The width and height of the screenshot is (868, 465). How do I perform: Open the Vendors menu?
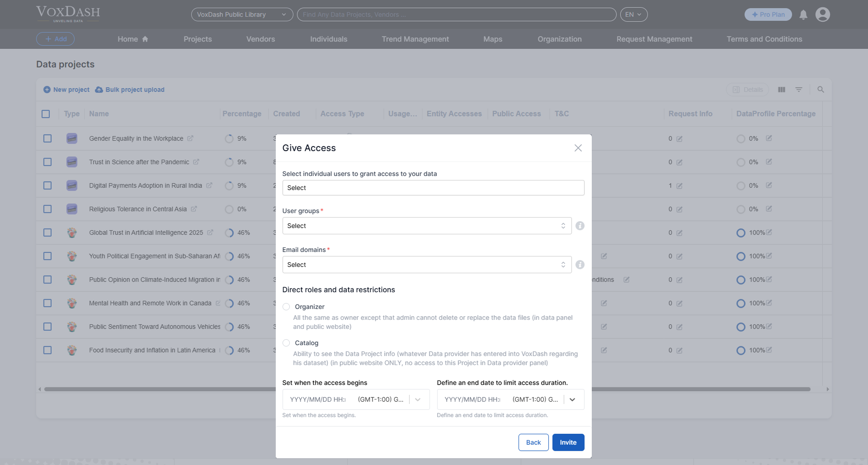coord(260,39)
